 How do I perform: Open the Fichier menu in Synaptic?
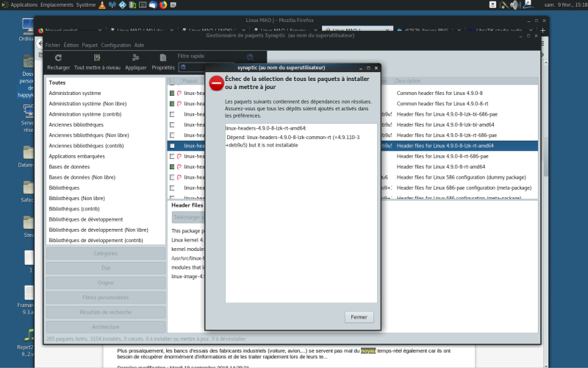(x=52, y=45)
